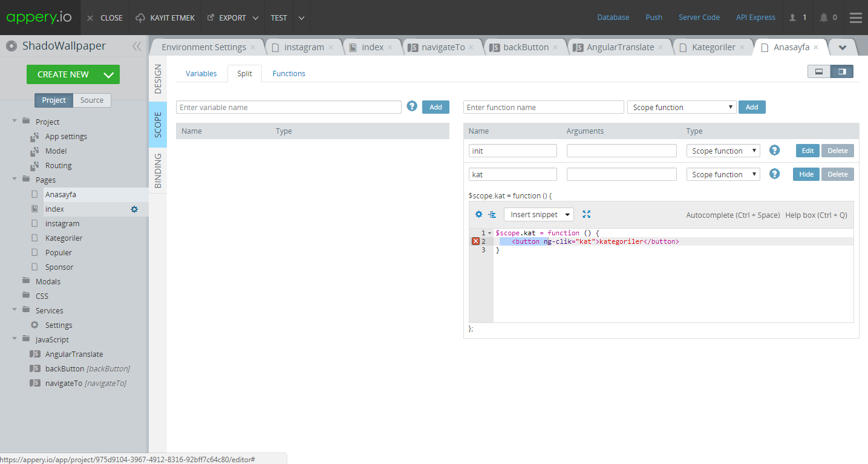Click the kat arguments input field
This screenshot has width=868, height=464.
(x=621, y=174)
